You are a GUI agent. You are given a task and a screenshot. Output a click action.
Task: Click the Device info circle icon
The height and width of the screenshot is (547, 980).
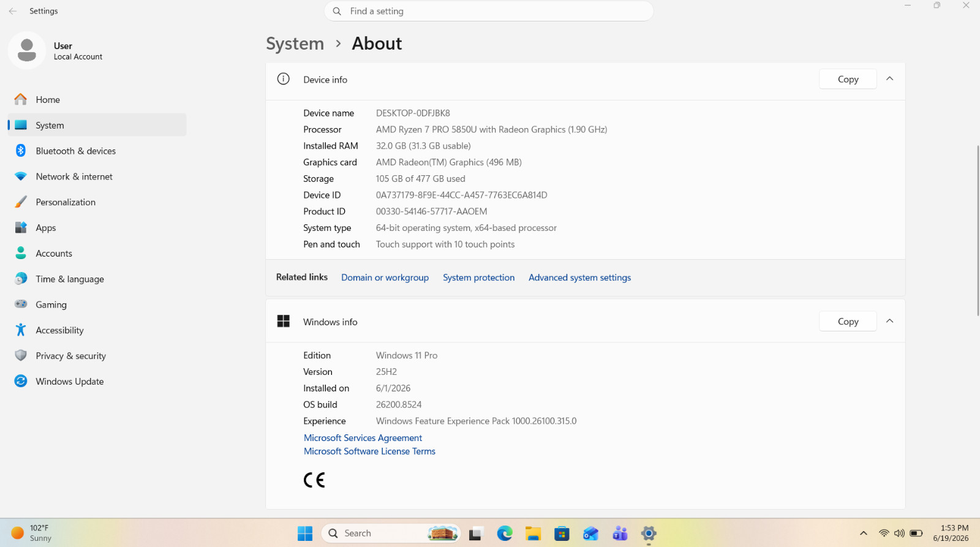point(283,79)
